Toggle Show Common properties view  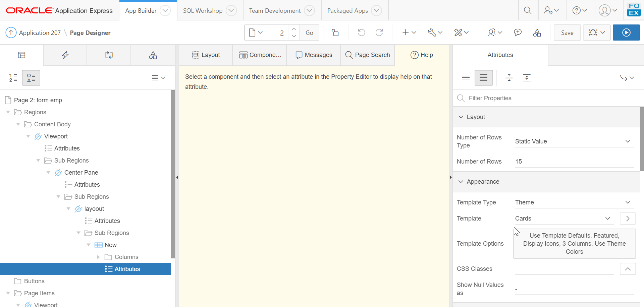click(466, 77)
